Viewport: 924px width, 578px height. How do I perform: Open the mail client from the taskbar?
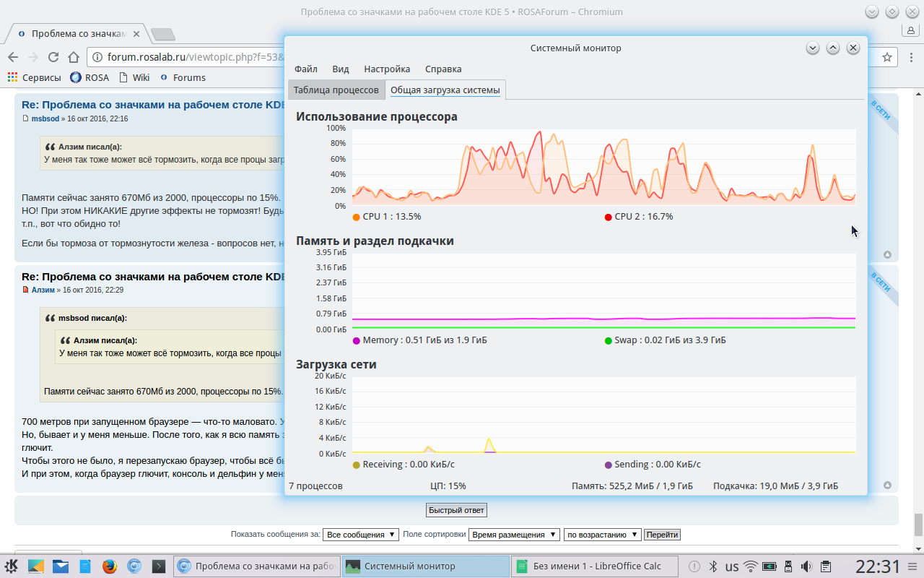60,566
